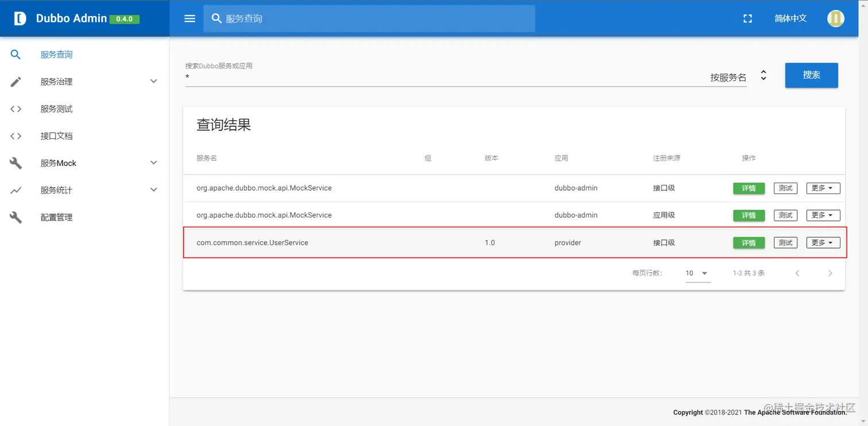The width and height of the screenshot is (868, 426).
Task: Open 接口文档 from the sidebar
Action: click(x=56, y=136)
